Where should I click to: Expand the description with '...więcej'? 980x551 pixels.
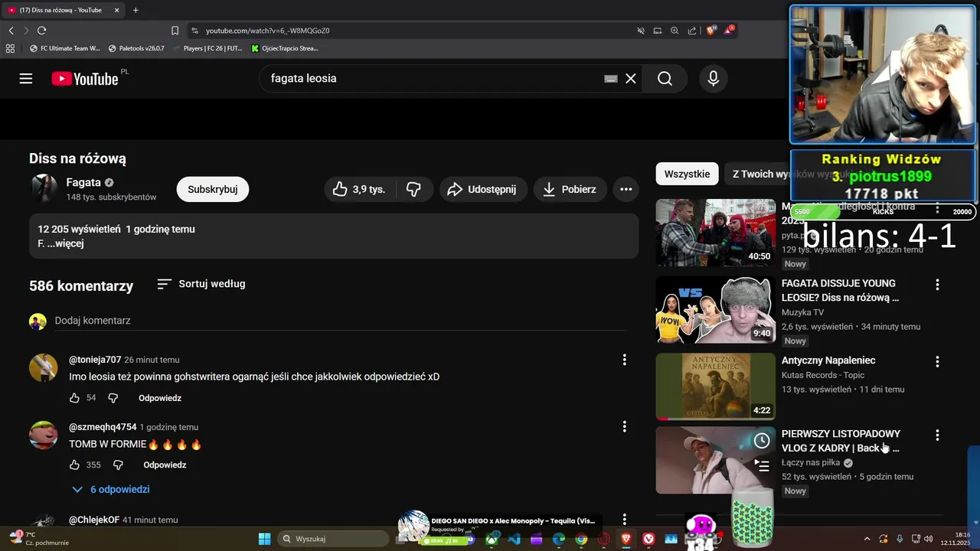coord(67,243)
